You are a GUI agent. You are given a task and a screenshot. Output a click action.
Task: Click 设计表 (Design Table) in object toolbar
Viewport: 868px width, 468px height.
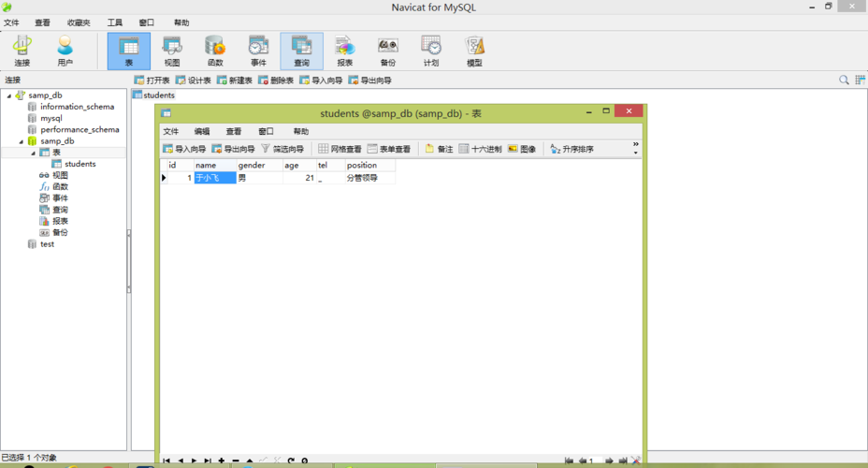(194, 80)
